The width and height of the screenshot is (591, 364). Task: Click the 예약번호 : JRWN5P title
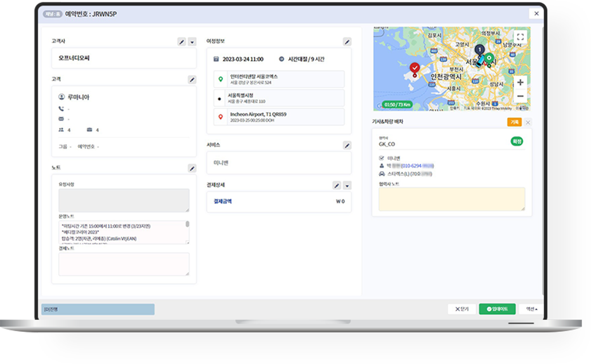pyautogui.click(x=91, y=14)
